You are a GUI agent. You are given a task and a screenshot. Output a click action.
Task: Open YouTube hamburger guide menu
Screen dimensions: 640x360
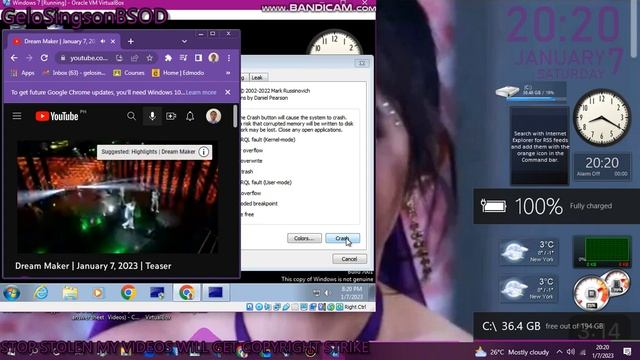pos(17,116)
